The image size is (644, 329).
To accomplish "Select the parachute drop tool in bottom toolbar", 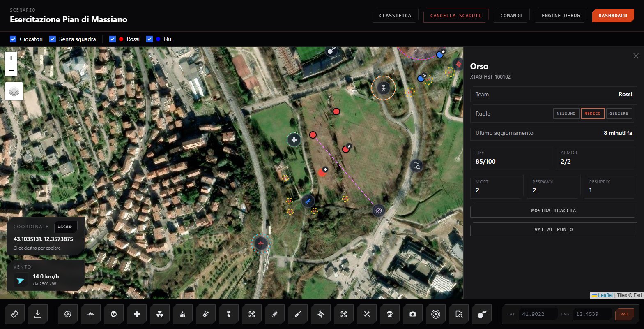I will click(x=390, y=314).
